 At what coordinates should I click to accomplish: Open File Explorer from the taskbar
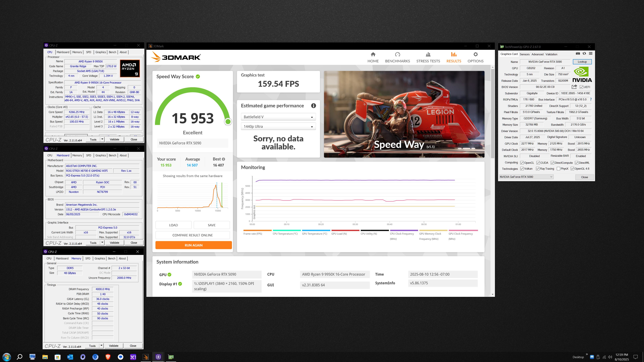point(45,357)
